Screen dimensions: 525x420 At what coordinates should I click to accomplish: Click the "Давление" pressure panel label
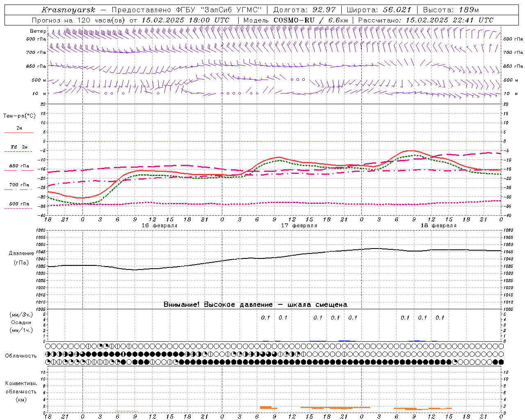[x=21, y=253]
